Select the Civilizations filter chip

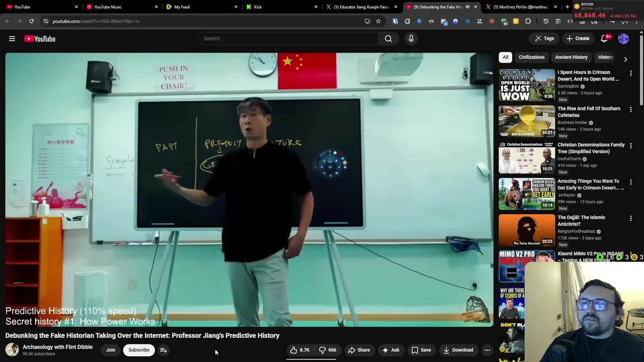pyautogui.click(x=532, y=57)
